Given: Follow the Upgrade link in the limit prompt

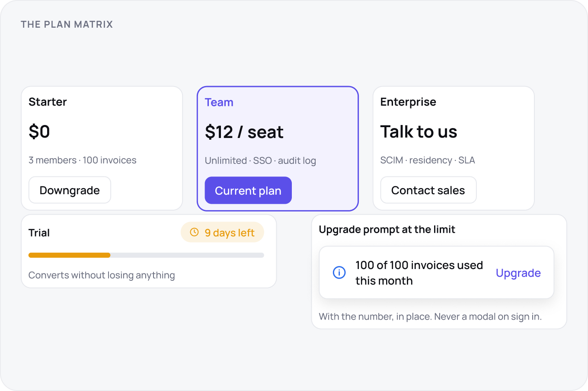Looking at the screenshot, I should tap(518, 273).
